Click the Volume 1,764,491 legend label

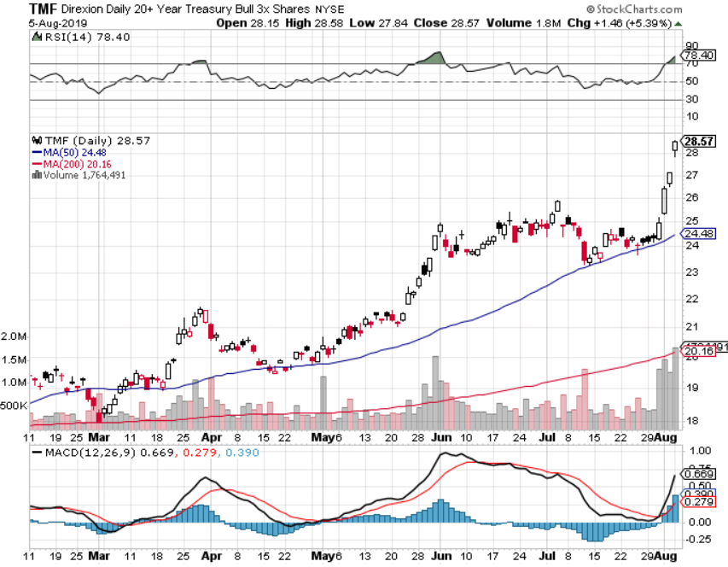pyautogui.click(x=84, y=175)
